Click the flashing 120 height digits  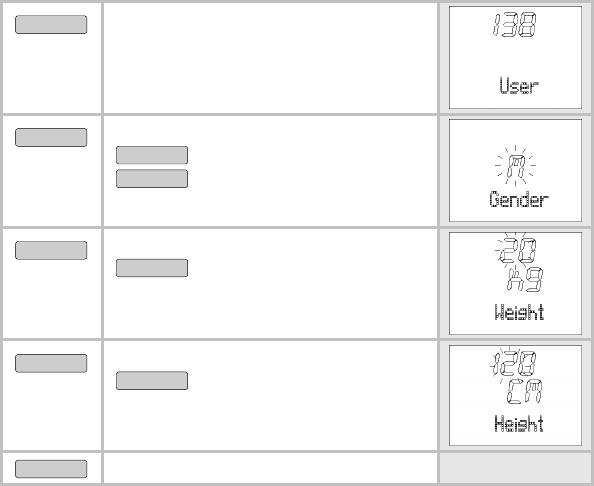tap(514, 364)
